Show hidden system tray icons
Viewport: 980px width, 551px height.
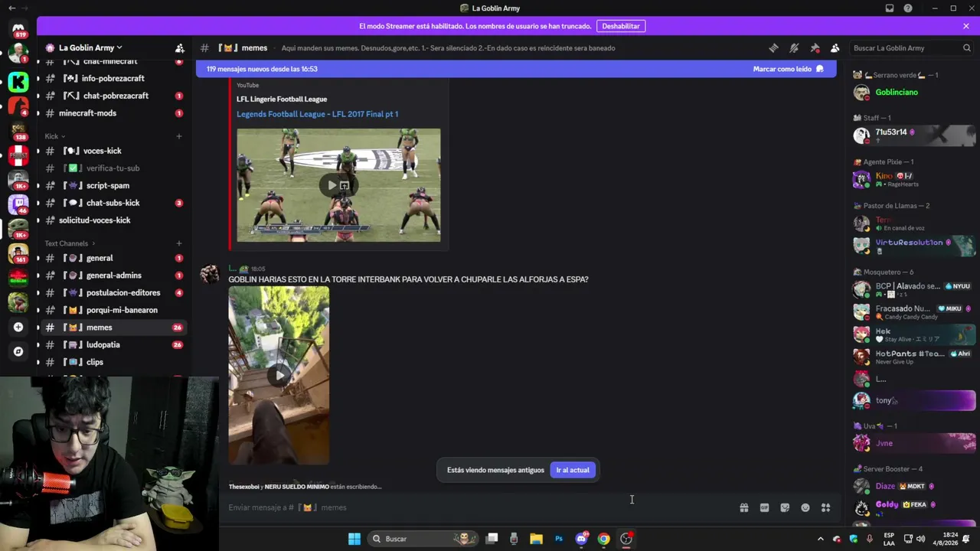pyautogui.click(x=821, y=539)
